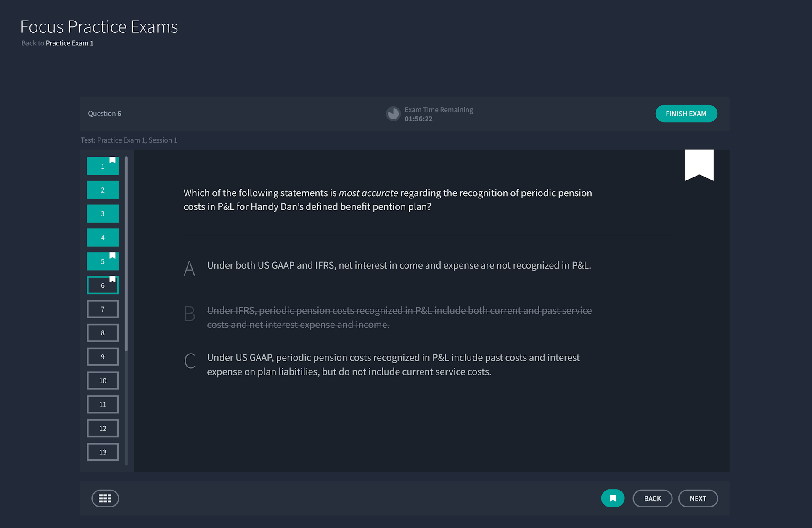Choose answer option C about US GAAP
Viewport: 812px width, 528px height.
coord(393,364)
